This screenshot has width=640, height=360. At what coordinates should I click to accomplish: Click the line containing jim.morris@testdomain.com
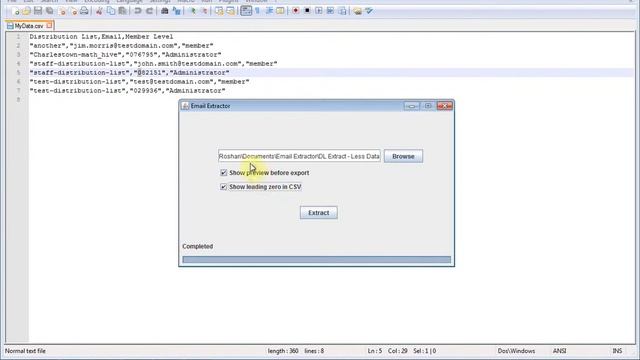[x=121, y=46]
